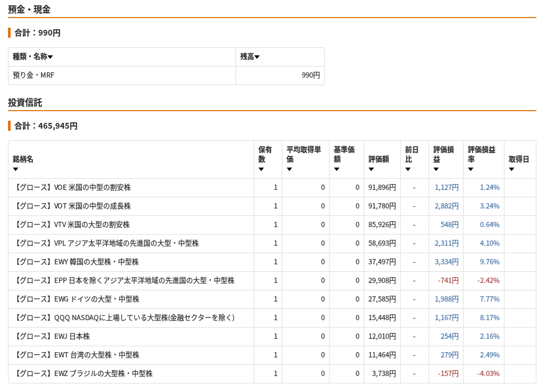
Task: Open the VOE 米国の中型の割安株 fund
Action: coord(74,187)
